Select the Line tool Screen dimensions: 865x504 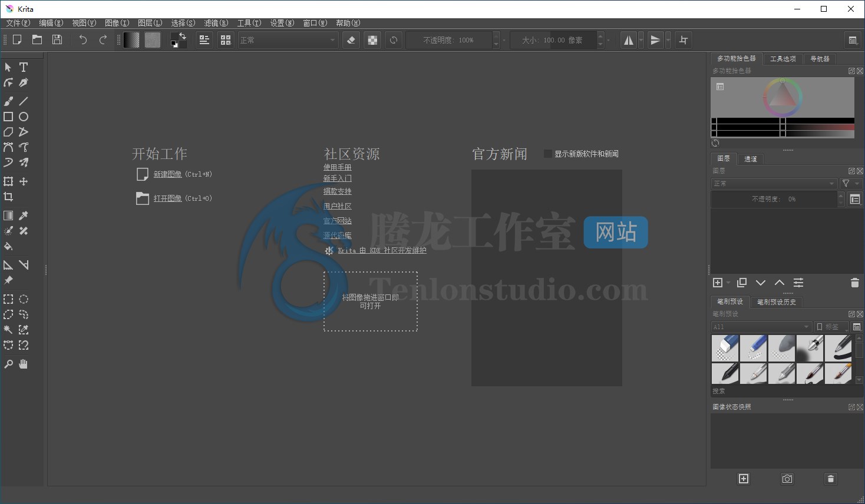tap(24, 101)
